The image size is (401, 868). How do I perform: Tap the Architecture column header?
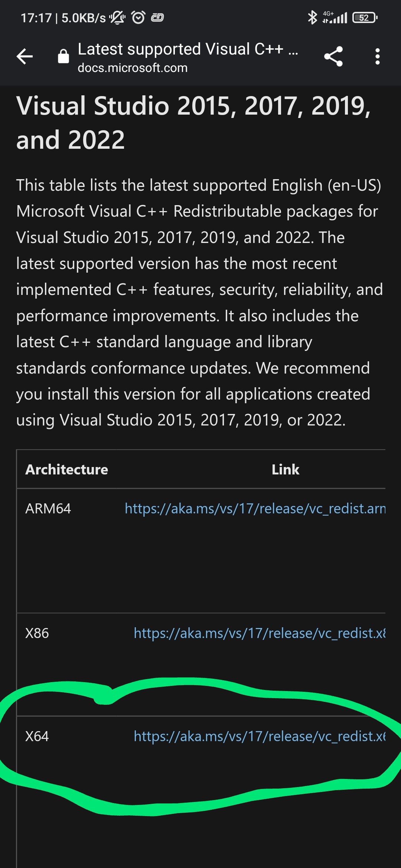tap(67, 470)
